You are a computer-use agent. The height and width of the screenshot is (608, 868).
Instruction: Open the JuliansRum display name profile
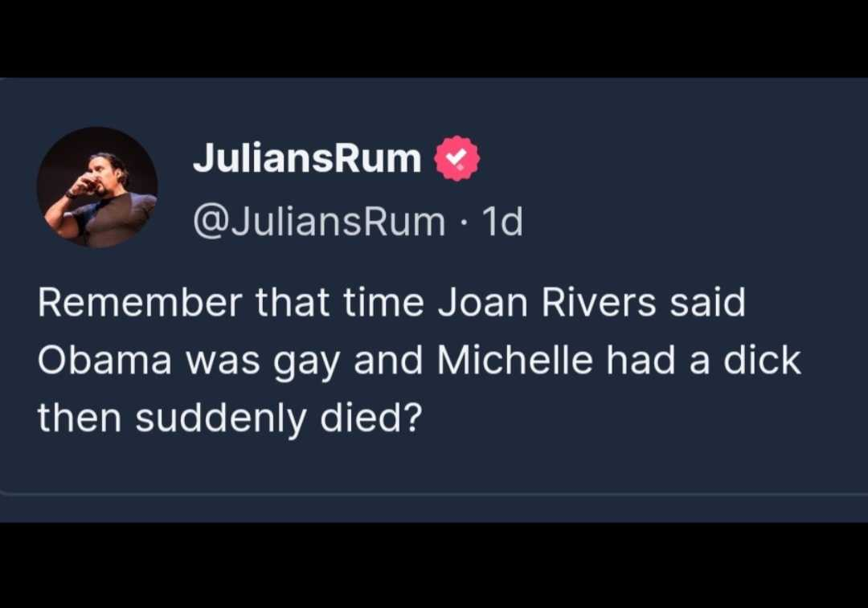pyautogui.click(x=306, y=158)
